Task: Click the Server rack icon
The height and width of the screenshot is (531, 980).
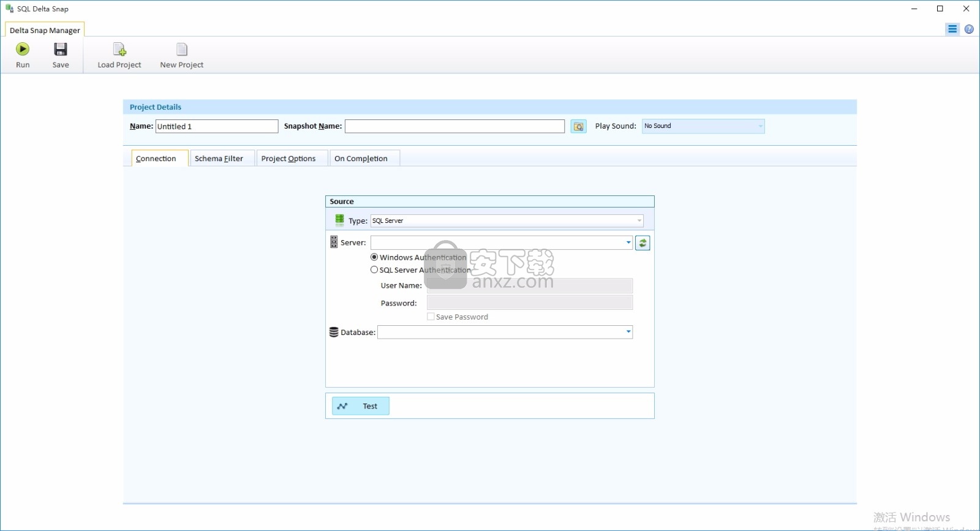Action: click(334, 243)
